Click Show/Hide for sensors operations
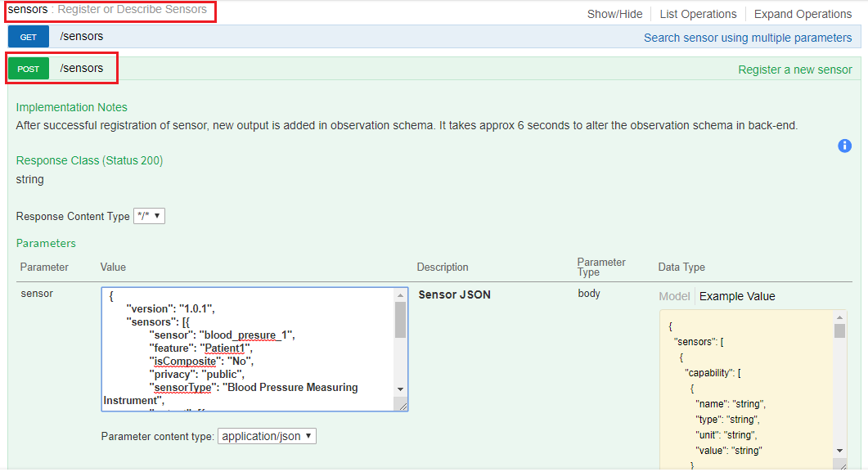 (614, 14)
